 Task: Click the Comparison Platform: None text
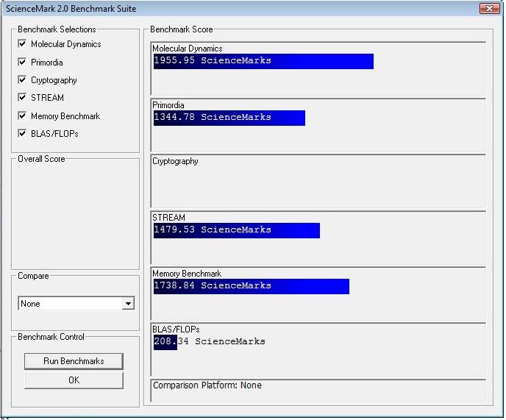point(207,385)
